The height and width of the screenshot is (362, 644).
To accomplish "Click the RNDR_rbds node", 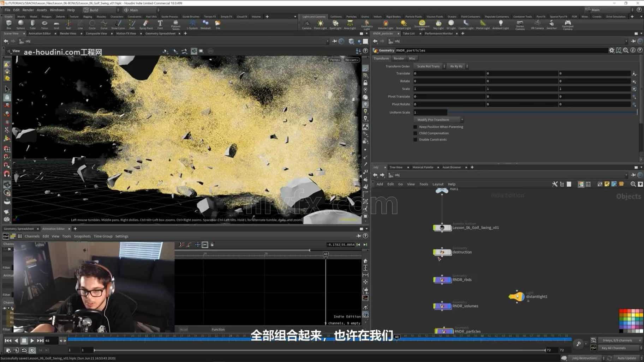I will point(442,280).
